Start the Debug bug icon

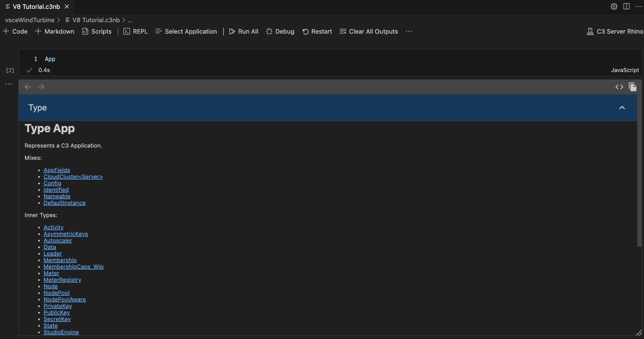(269, 31)
